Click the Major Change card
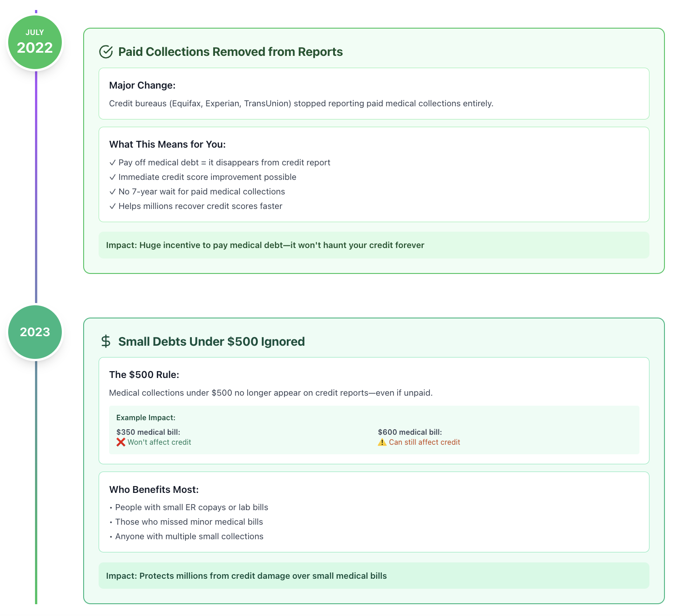The width and height of the screenshot is (679, 616). [x=374, y=94]
